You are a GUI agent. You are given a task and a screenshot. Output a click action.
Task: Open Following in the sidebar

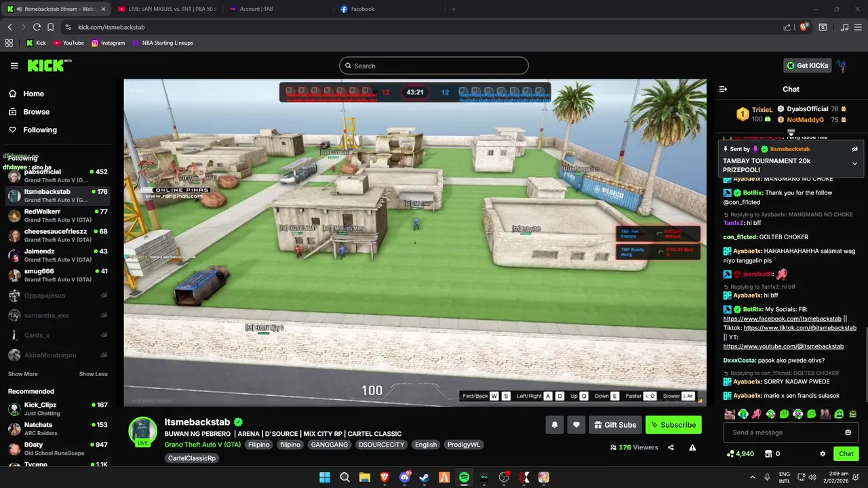(40, 130)
